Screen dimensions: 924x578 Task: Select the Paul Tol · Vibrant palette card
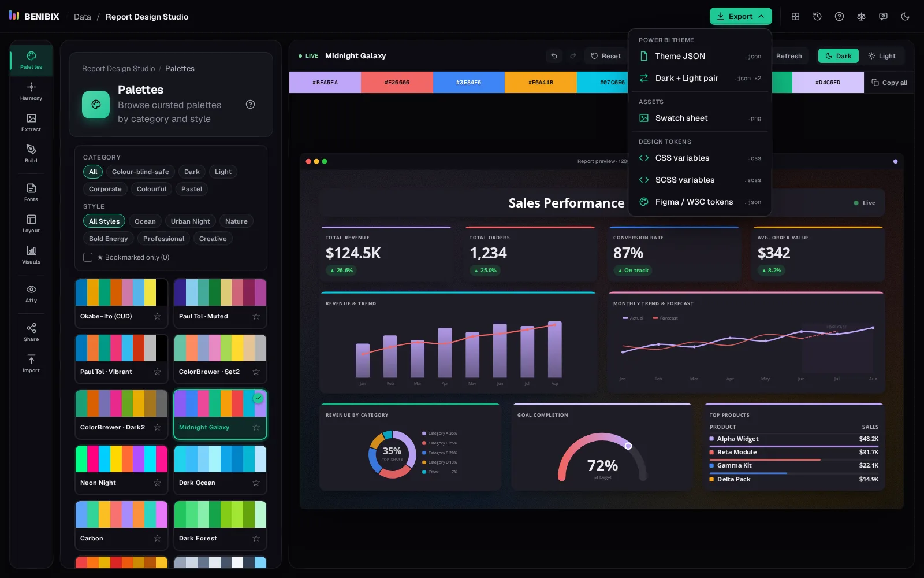tap(121, 359)
